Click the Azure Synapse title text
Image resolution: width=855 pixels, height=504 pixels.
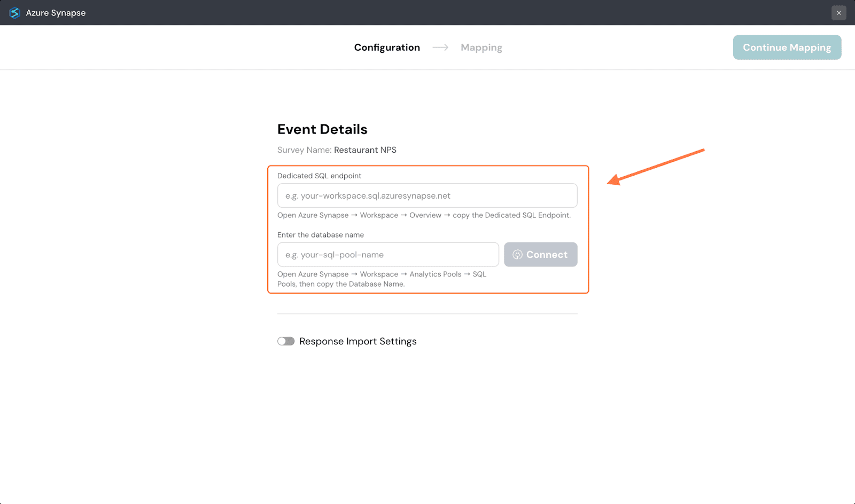[x=56, y=13]
